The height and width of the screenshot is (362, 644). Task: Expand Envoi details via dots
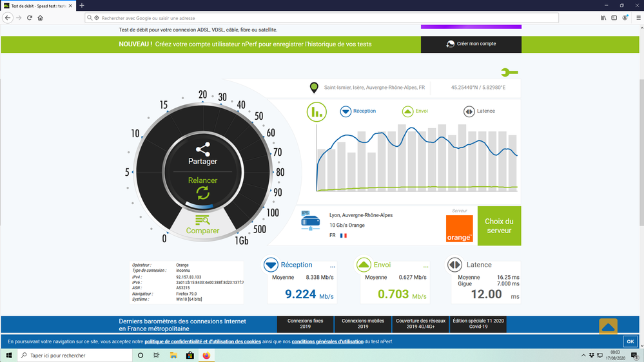click(426, 267)
